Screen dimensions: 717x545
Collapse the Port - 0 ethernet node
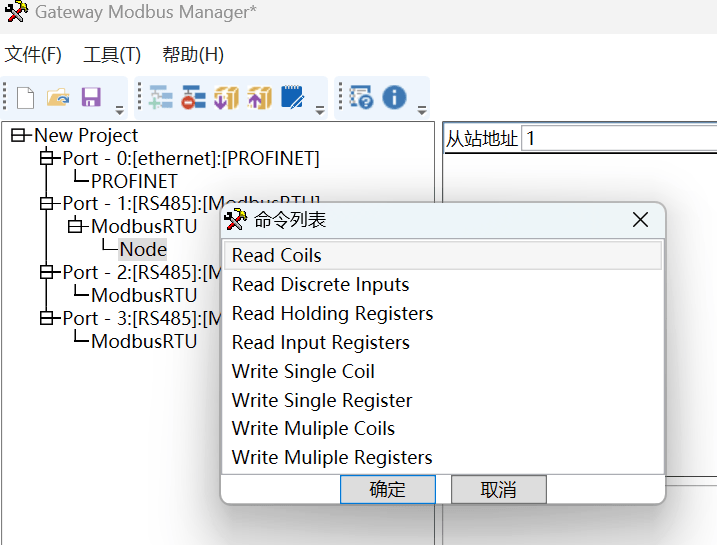(x=46, y=158)
